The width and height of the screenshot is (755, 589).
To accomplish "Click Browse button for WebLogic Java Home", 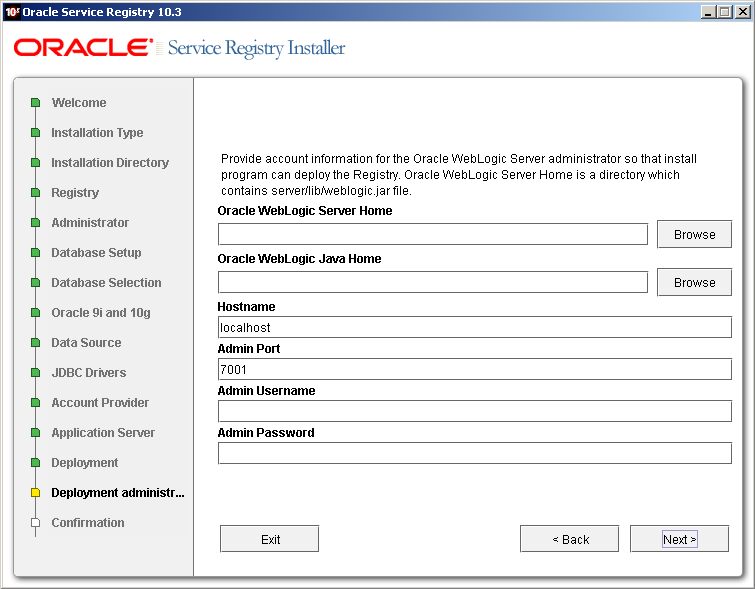I will [694, 282].
